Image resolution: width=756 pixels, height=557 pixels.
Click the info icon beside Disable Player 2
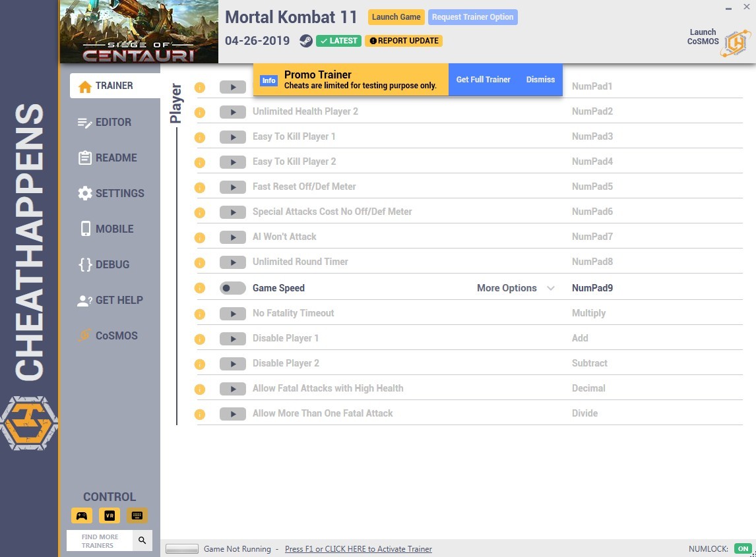point(200,365)
